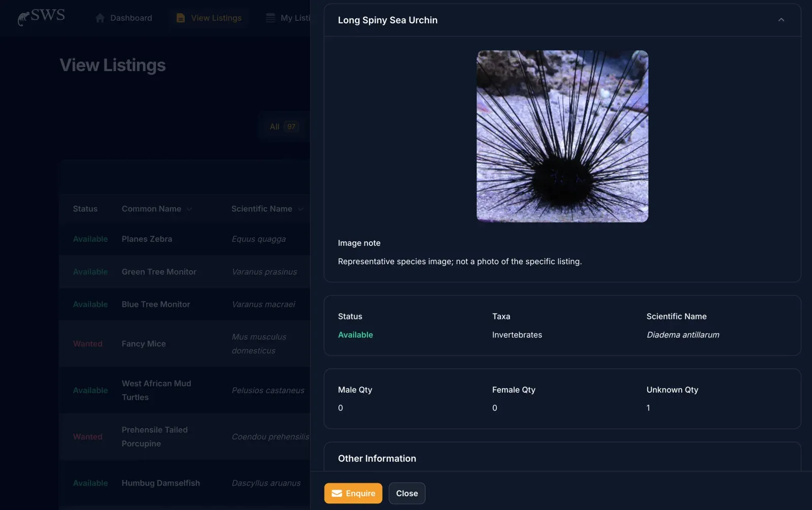Image resolution: width=812 pixels, height=510 pixels.
Task: Sort by Common Name column chevron
Action: (189, 209)
